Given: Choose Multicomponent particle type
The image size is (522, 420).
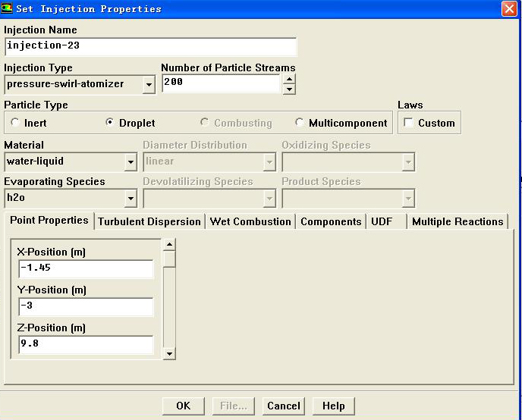Looking at the screenshot, I should click(x=300, y=123).
